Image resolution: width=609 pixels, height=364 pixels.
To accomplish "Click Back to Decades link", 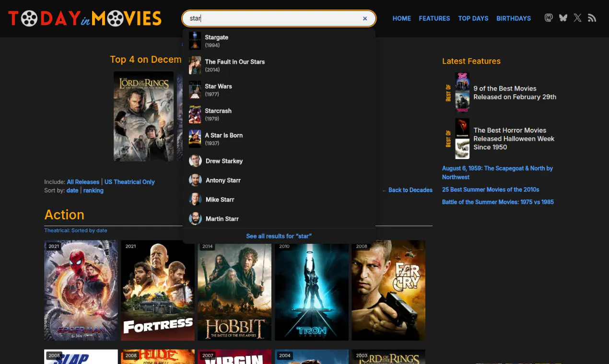I will (x=407, y=190).
